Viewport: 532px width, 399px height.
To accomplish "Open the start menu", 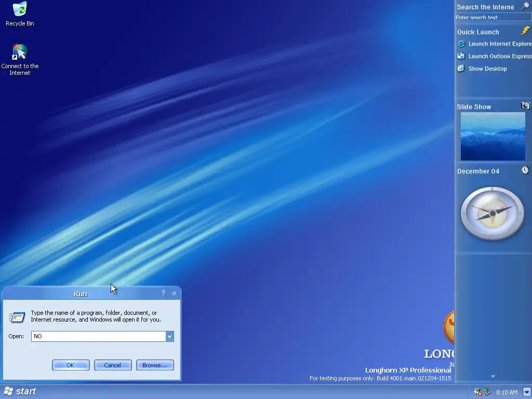I will click(20, 391).
